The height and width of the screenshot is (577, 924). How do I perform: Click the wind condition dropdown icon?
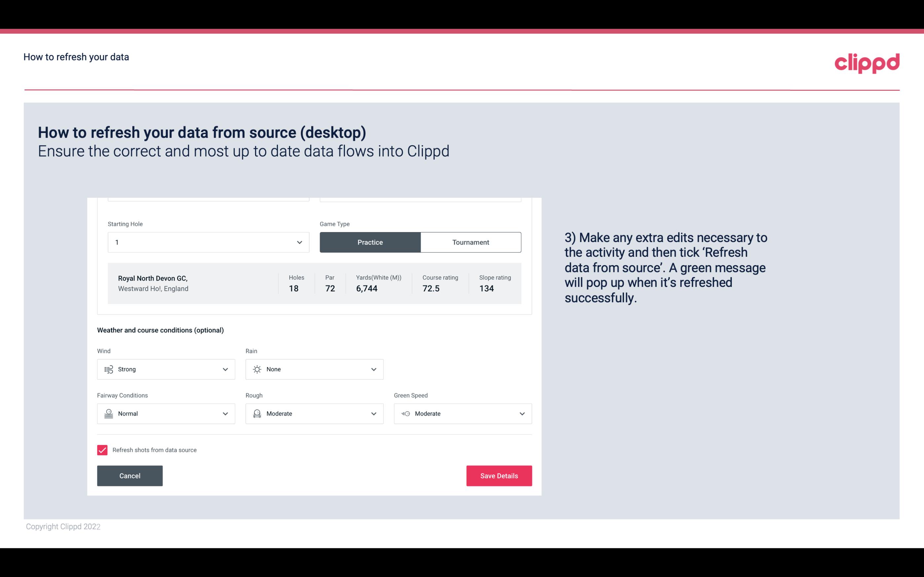tap(225, 369)
